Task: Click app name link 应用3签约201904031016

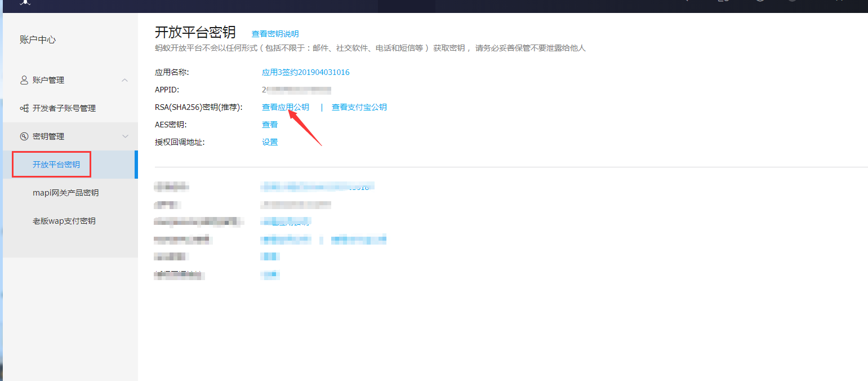Action: [305, 72]
